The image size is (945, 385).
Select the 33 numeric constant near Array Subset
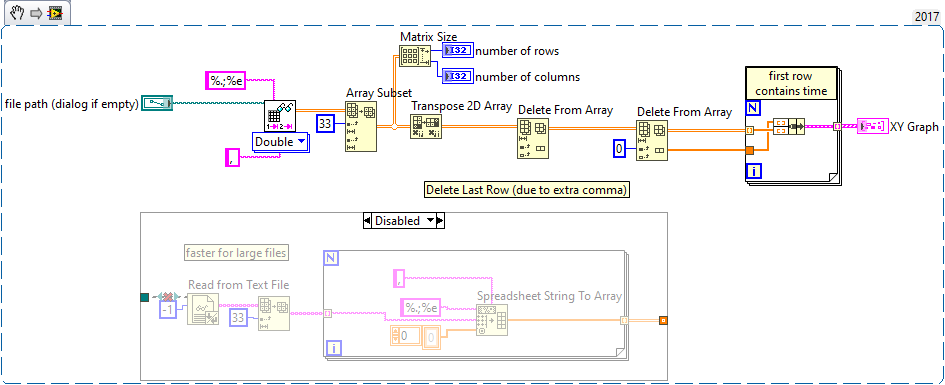pyautogui.click(x=325, y=125)
